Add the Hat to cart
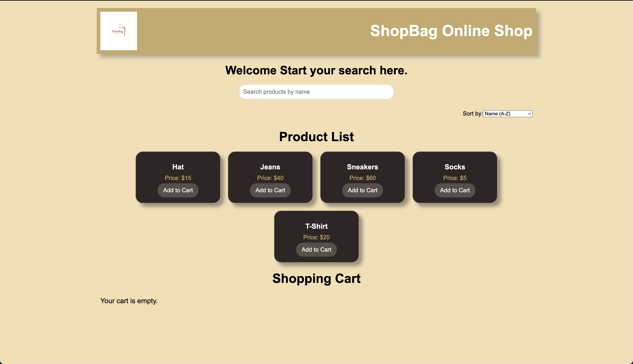This screenshot has height=364, width=633. click(x=178, y=190)
